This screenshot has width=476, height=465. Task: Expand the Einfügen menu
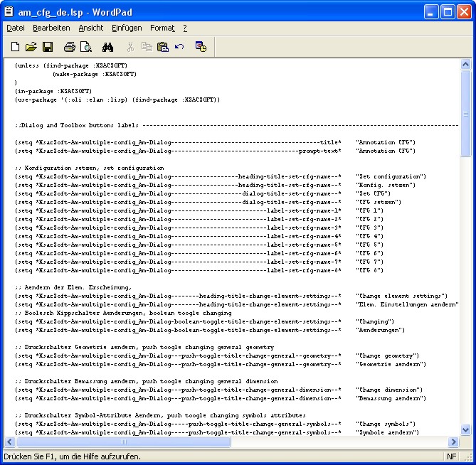click(127, 28)
